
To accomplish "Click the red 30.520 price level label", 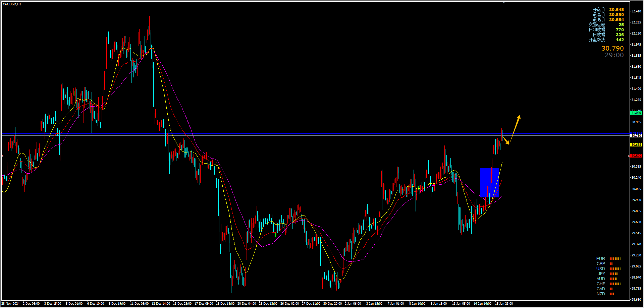I will tap(636, 156).
